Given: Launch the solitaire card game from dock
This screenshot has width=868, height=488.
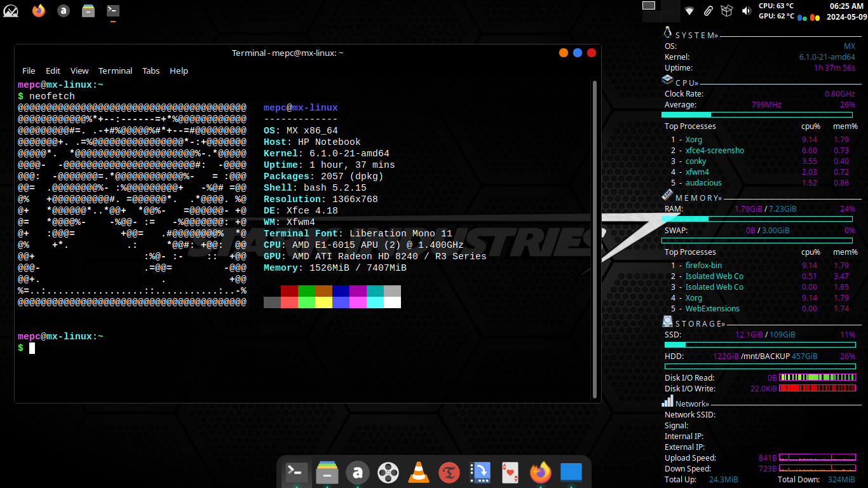Looking at the screenshot, I should coord(510,472).
